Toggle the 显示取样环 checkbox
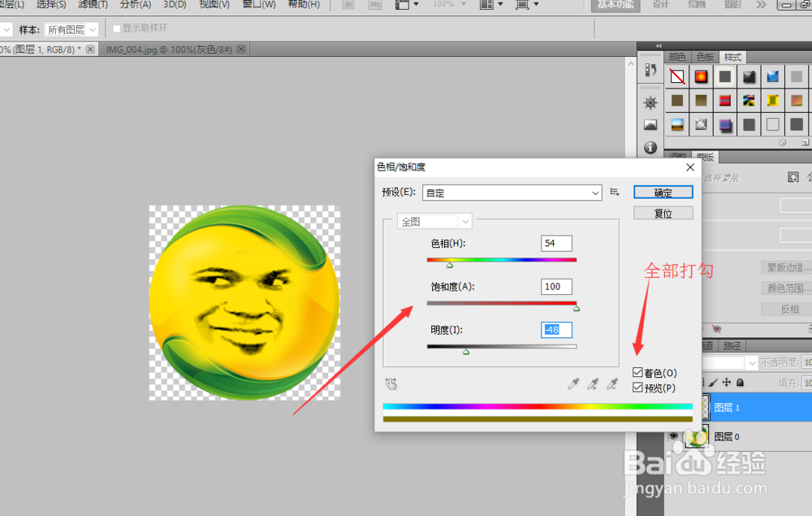Screen dimensions: 812x516 click(x=116, y=28)
